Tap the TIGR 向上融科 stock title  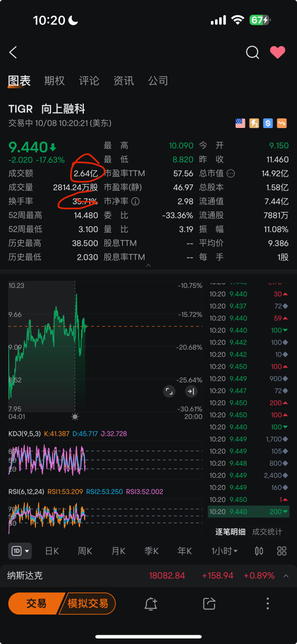(x=47, y=109)
